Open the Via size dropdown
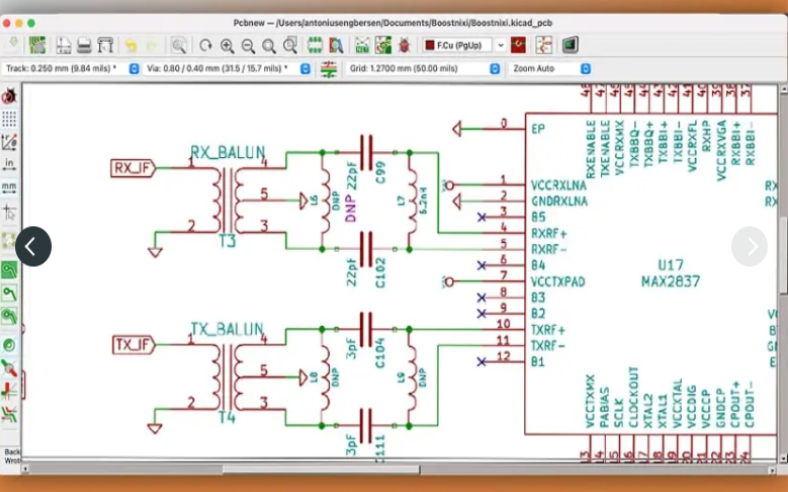788x492 pixels. click(x=304, y=69)
